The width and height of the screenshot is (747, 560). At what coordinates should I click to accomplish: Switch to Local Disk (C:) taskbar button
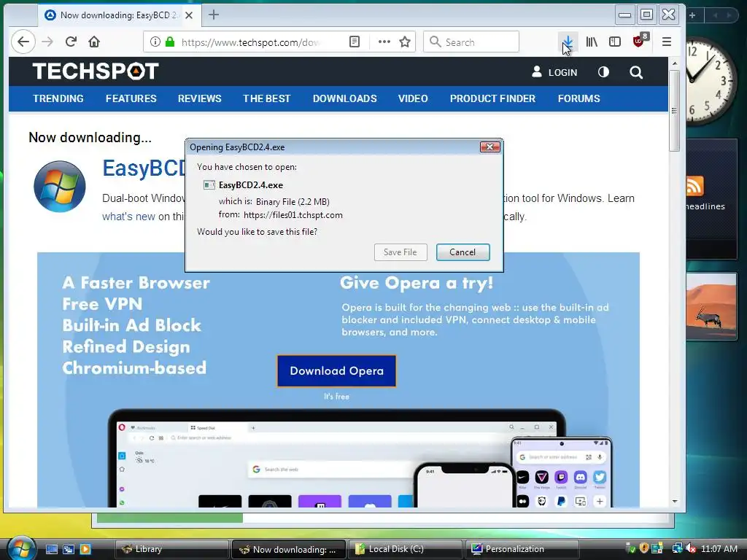click(406, 549)
